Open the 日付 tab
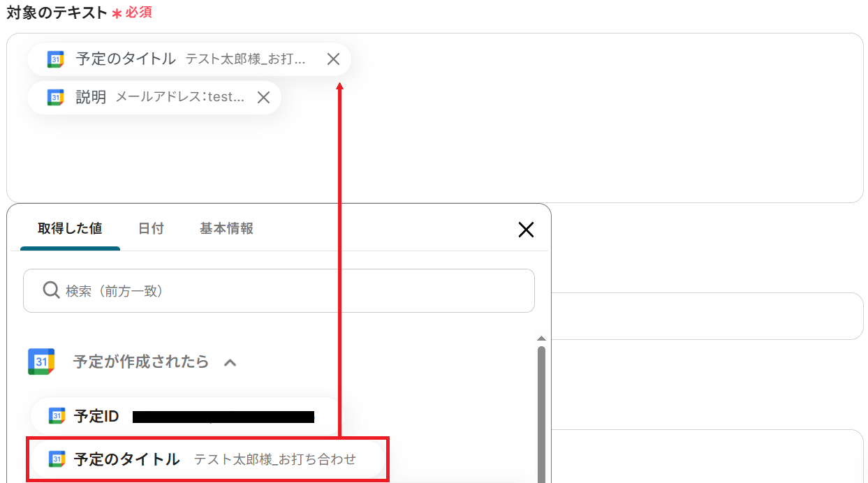868x483 pixels. pyautogui.click(x=151, y=228)
